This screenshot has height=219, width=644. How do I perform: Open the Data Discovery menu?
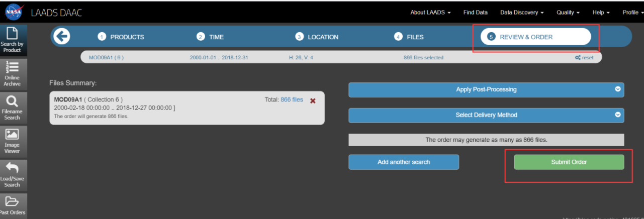[x=522, y=13]
